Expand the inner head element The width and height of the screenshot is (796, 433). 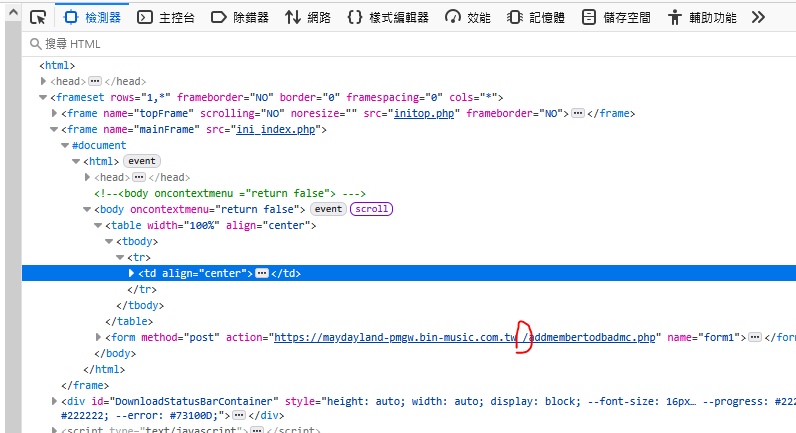click(x=87, y=177)
